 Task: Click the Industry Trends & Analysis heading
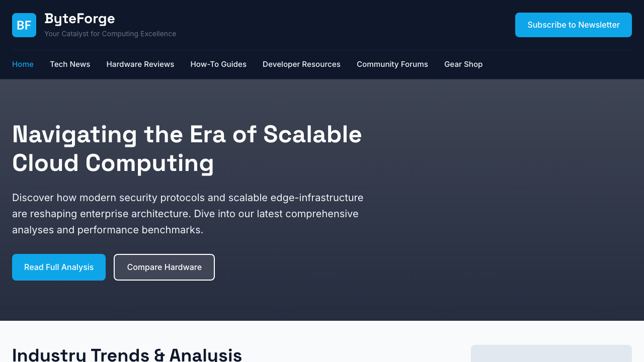click(127, 354)
